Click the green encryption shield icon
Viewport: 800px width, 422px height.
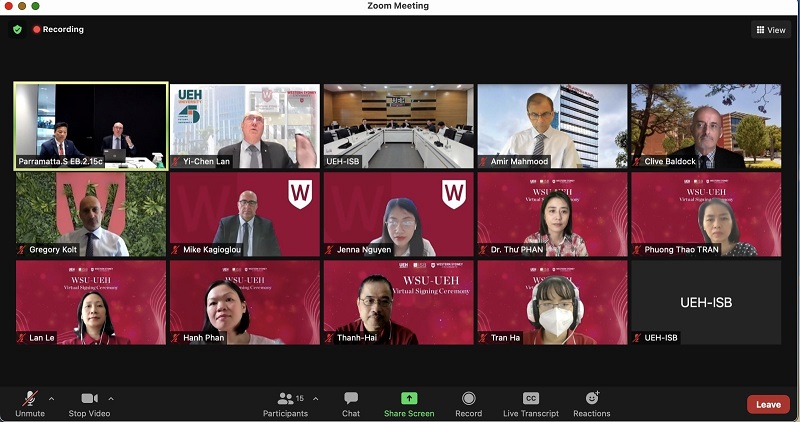coord(17,30)
